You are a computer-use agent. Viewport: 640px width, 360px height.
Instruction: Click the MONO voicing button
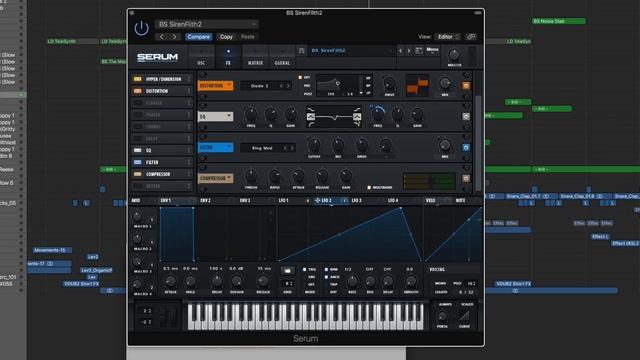pos(440,283)
